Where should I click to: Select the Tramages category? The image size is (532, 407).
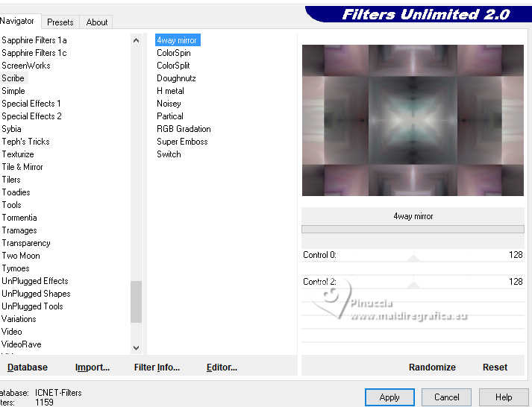[19, 230]
